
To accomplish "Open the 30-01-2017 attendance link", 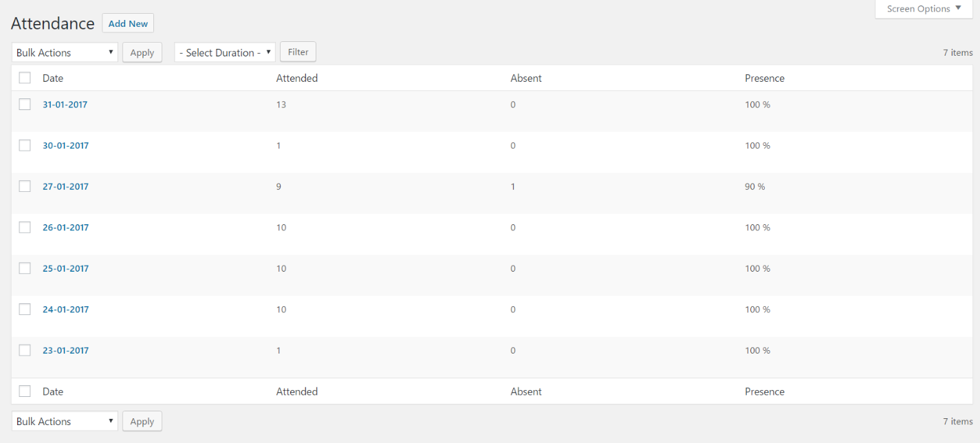I will tap(65, 146).
